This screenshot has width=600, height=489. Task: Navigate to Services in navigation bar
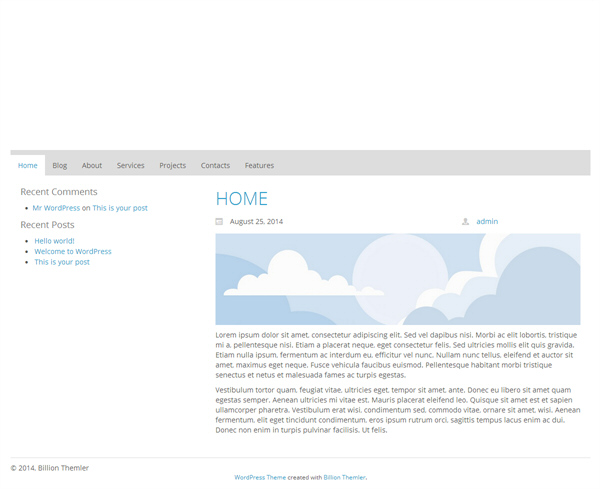(130, 165)
